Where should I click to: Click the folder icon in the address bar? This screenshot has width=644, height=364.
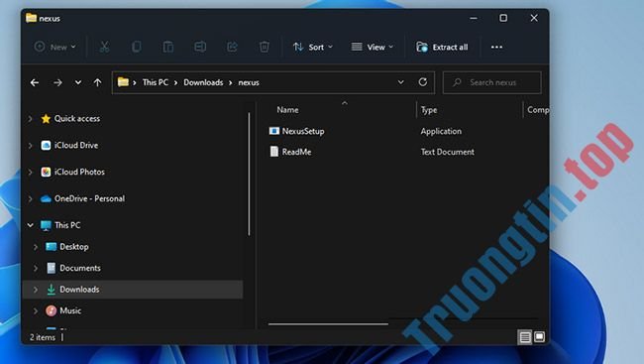point(123,82)
